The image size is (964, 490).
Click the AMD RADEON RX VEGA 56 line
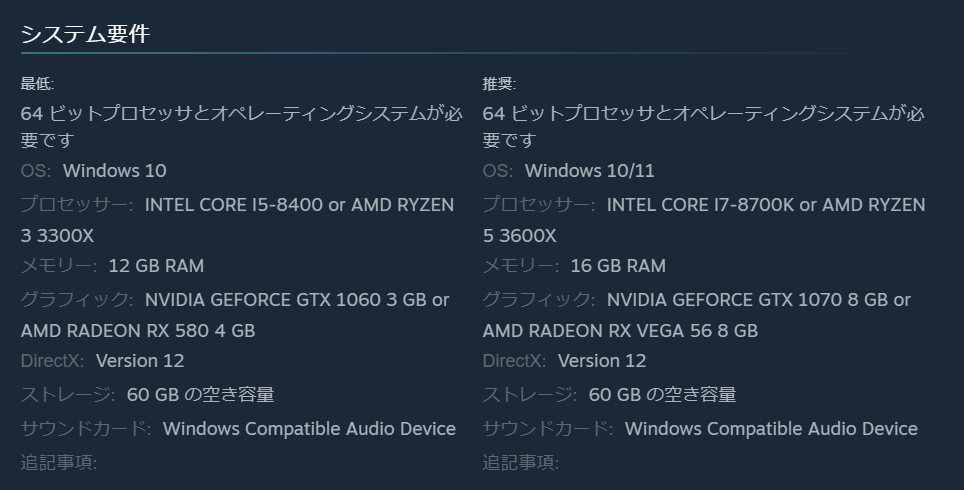[620, 331]
